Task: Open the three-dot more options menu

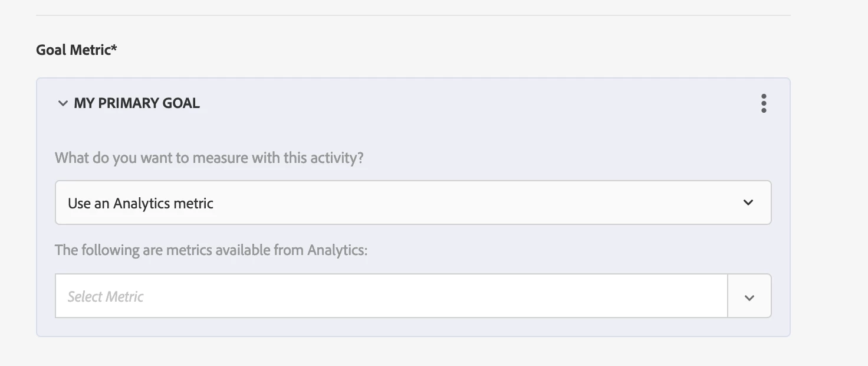Action: pos(764,103)
